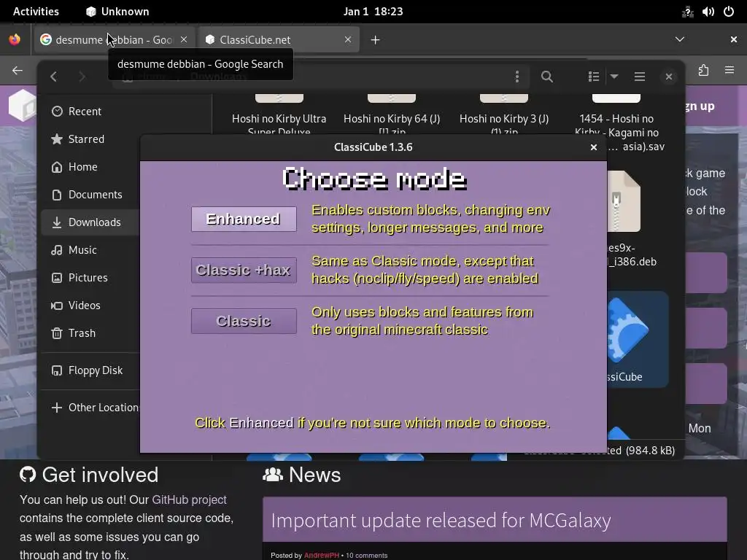Click the Downloads arrow icon
The width and height of the screenshot is (747, 560).
click(x=57, y=222)
